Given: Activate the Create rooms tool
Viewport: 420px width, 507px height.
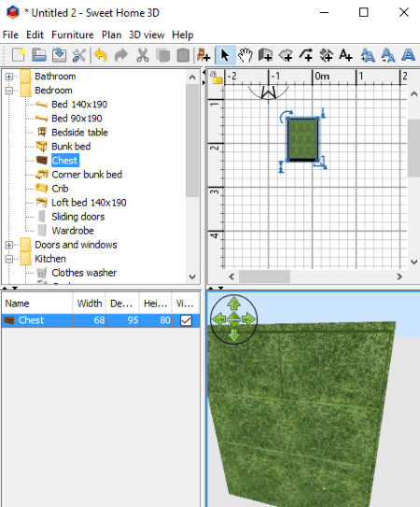Looking at the screenshot, I should [x=286, y=55].
